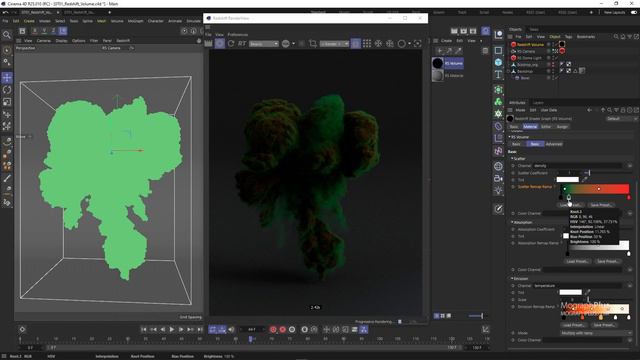Switch to the Advanced tab under RS Volume
Viewport: 640px width, 360px height.
(x=553, y=144)
